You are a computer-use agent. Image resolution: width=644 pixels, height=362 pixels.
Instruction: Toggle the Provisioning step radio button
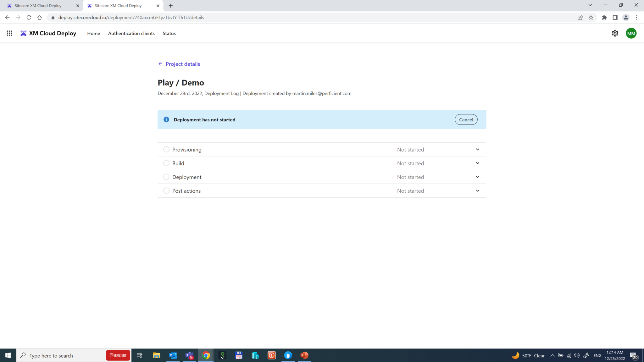coord(166,149)
